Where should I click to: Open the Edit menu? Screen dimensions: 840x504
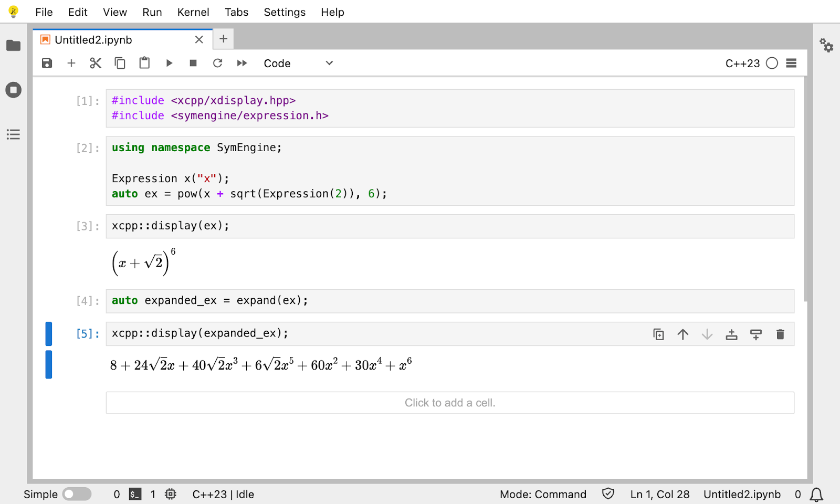78,12
